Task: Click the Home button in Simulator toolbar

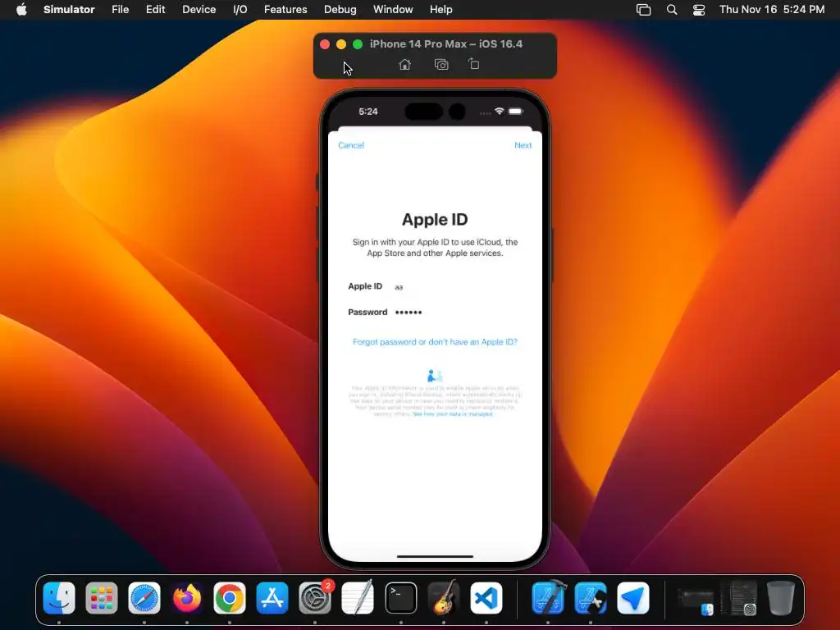Action: point(405,64)
